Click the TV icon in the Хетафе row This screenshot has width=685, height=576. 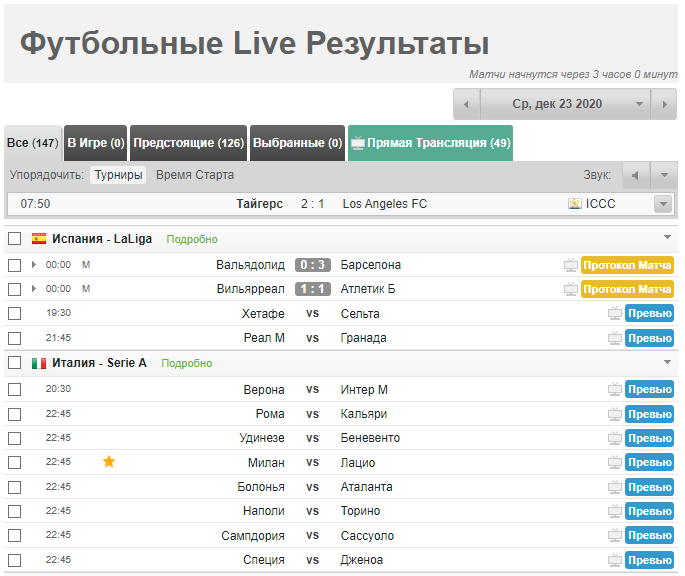615,314
